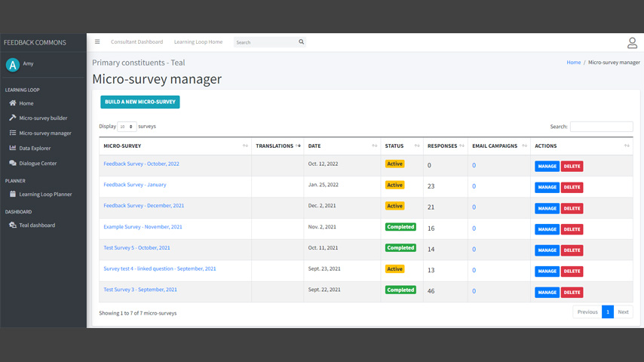
Task: Open Feedback Survey - December, 2021 link
Action: (144, 205)
